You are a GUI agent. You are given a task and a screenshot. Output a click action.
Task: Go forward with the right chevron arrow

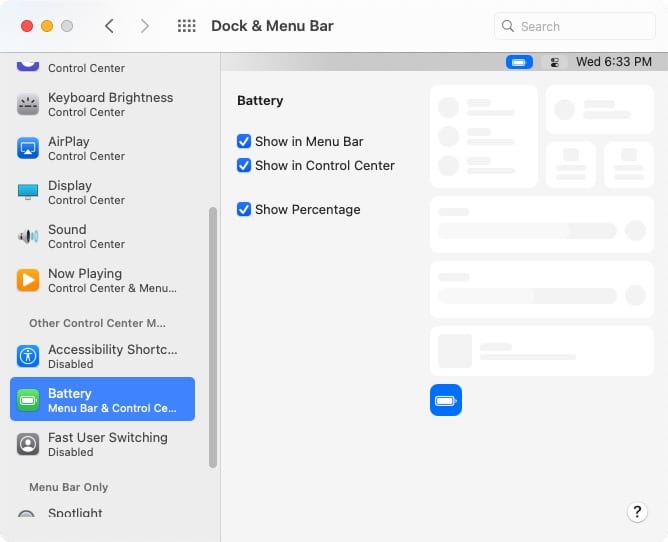(x=145, y=26)
